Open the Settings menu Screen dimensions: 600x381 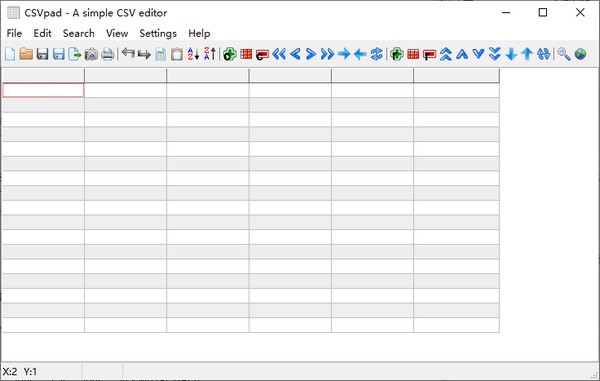158,33
